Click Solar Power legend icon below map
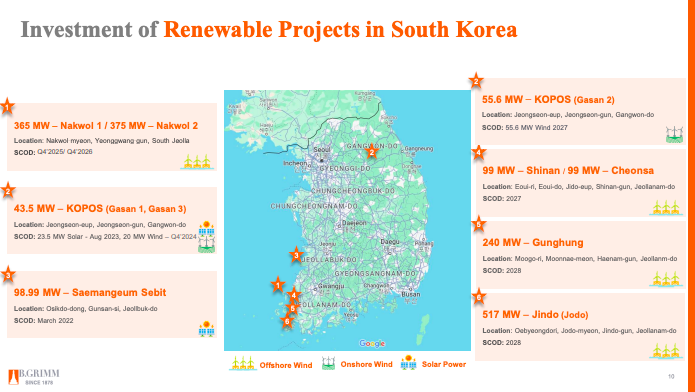The height and width of the screenshot is (392, 695). (x=408, y=363)
